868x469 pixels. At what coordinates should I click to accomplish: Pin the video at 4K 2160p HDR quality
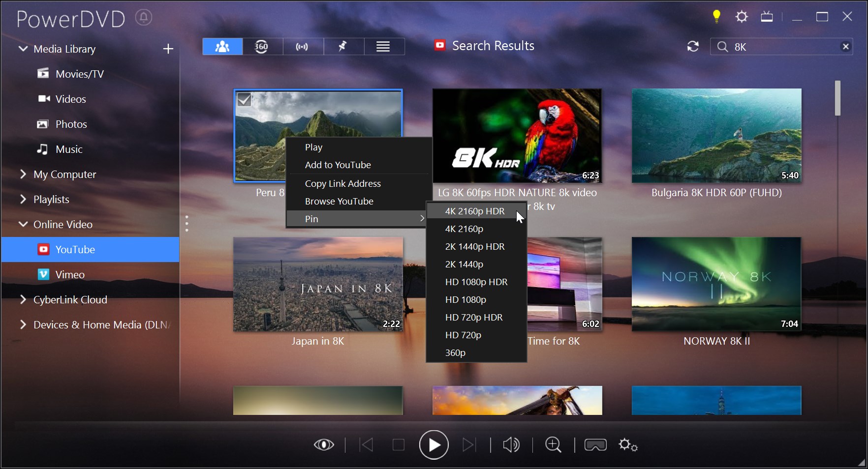[474, 211]
